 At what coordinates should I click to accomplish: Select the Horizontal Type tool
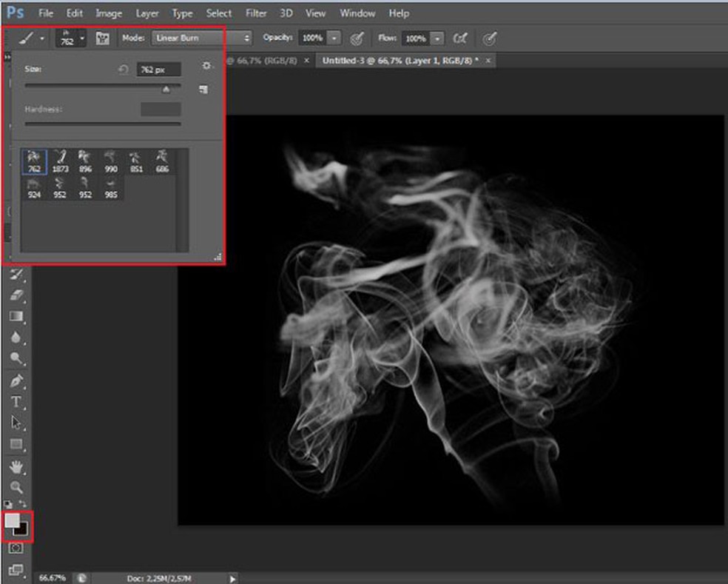point(16,402)
